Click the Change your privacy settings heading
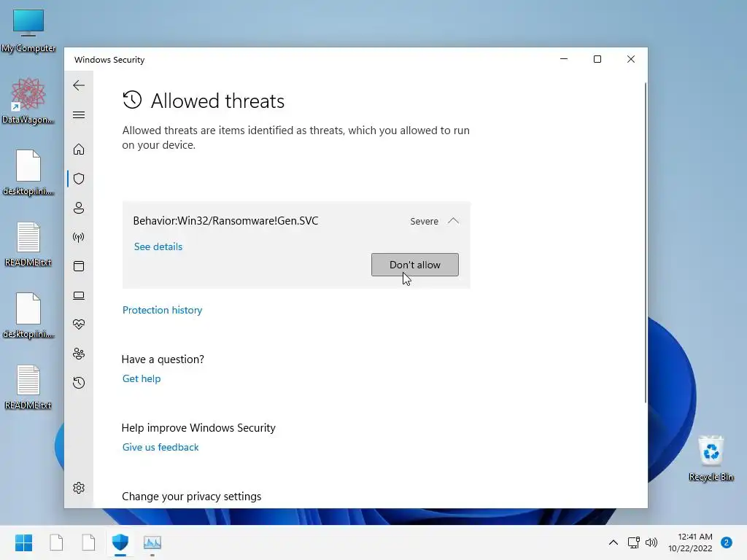Screen dimensions: 747x560 [x=192, y=496]
